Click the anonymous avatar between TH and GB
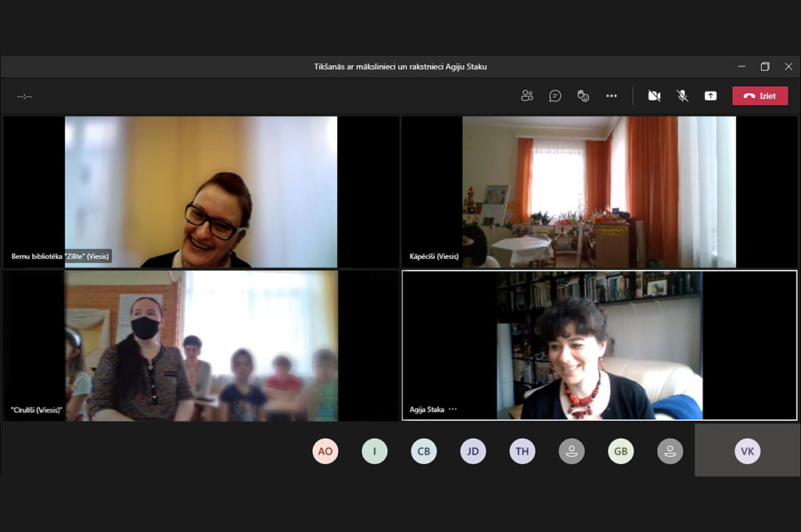 click(x=572, y=451)
